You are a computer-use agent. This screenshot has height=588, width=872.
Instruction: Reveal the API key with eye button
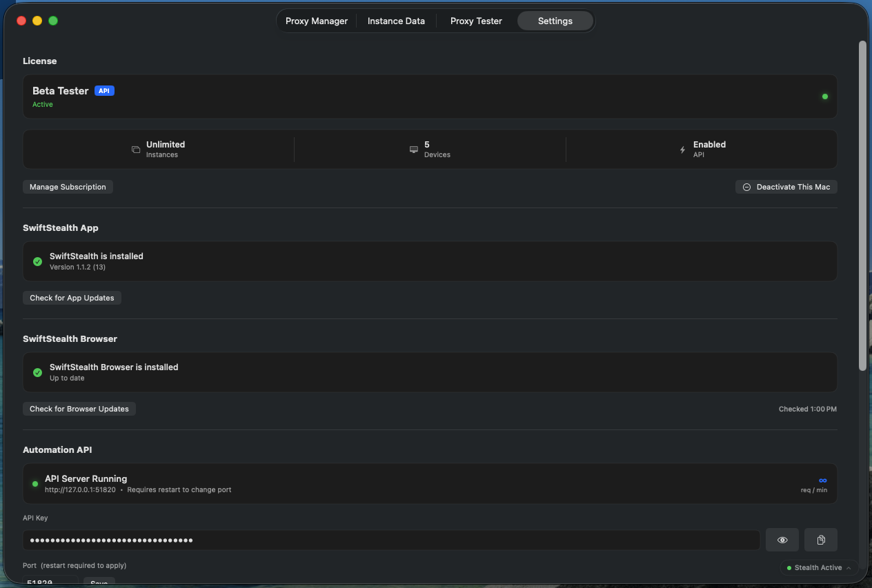click(782, 540)
